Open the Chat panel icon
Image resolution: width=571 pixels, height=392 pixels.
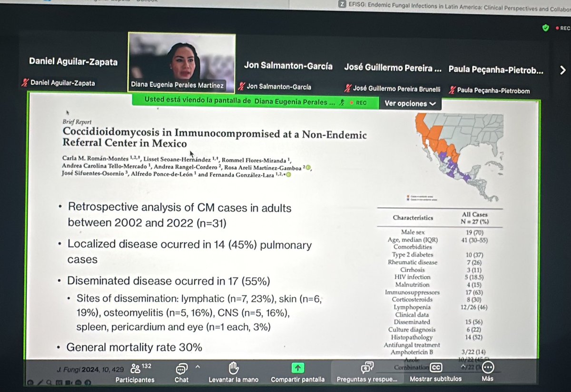click(x=181, y=368)
